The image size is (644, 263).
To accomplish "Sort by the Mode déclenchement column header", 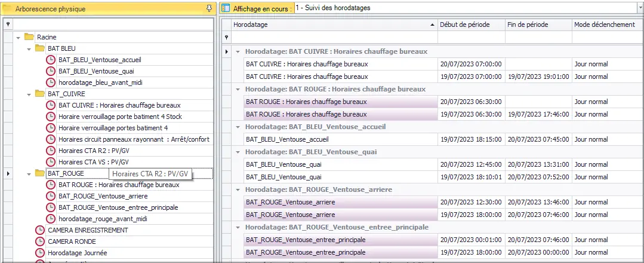I will pos(608,25).
